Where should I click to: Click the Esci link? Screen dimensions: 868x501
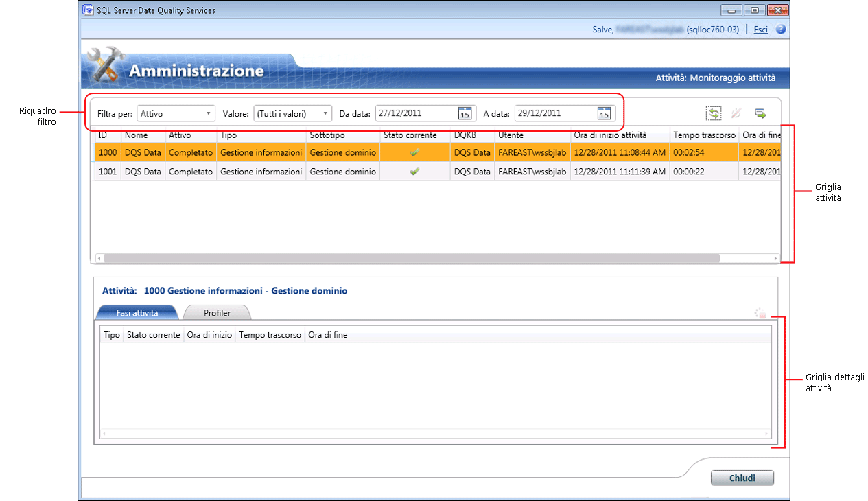click(760, 30)
